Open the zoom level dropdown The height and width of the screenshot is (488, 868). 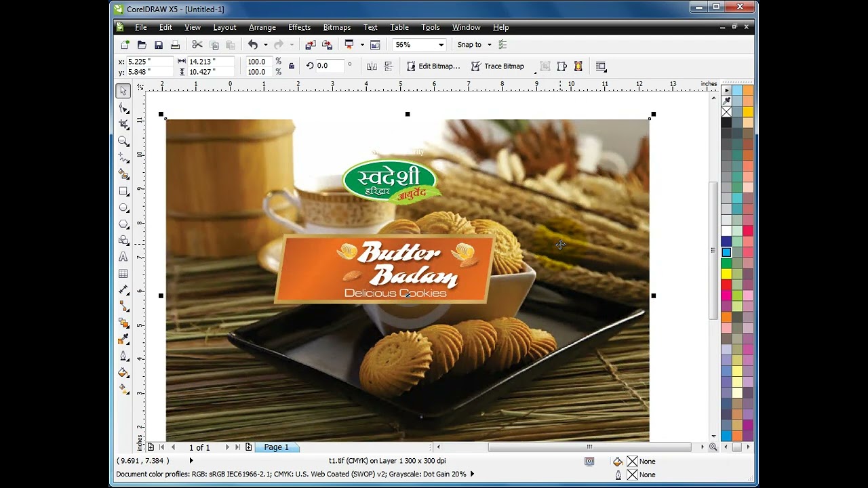tap(441, 45)
